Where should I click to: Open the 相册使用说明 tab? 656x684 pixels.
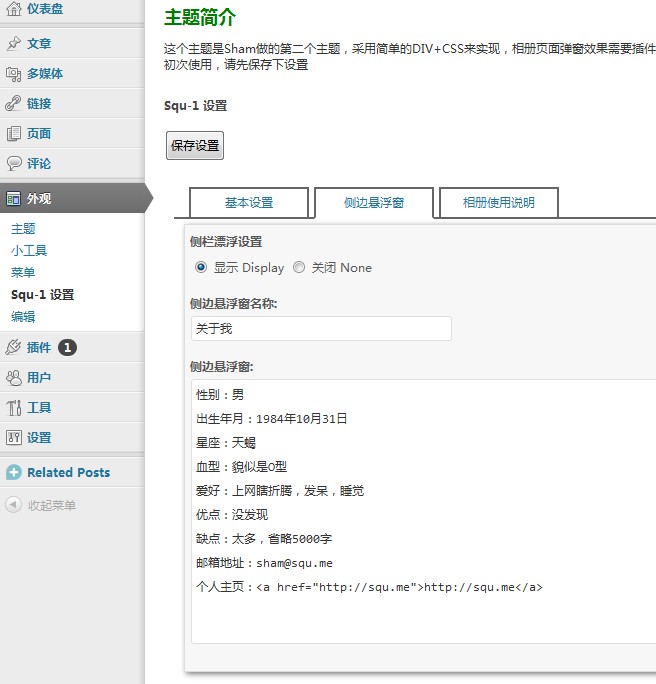coord(498,203)
